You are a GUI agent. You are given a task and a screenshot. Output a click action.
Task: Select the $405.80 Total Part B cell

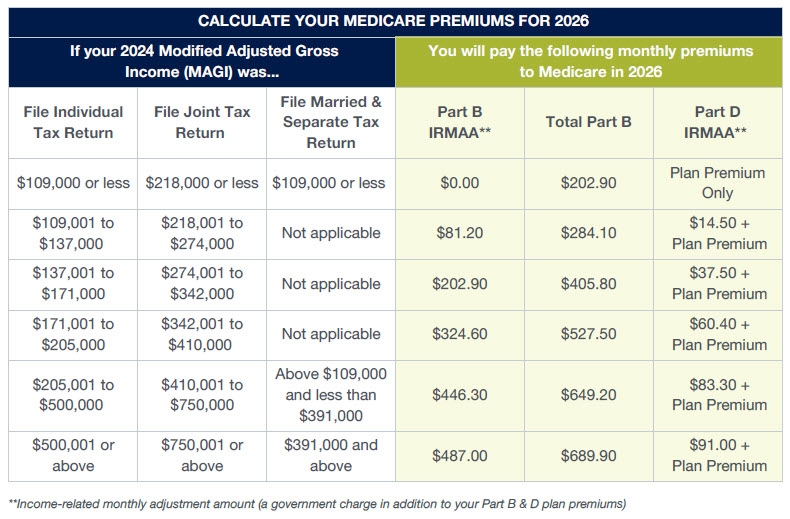(588, 284)
